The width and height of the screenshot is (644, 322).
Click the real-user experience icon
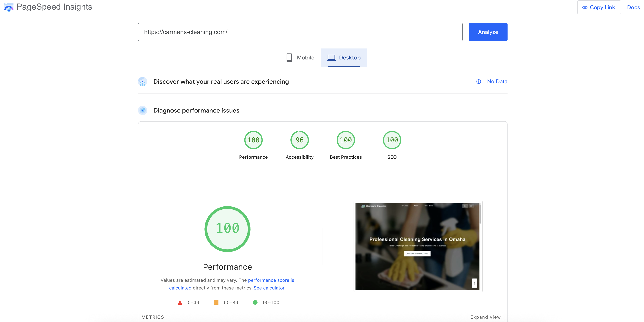142,82
